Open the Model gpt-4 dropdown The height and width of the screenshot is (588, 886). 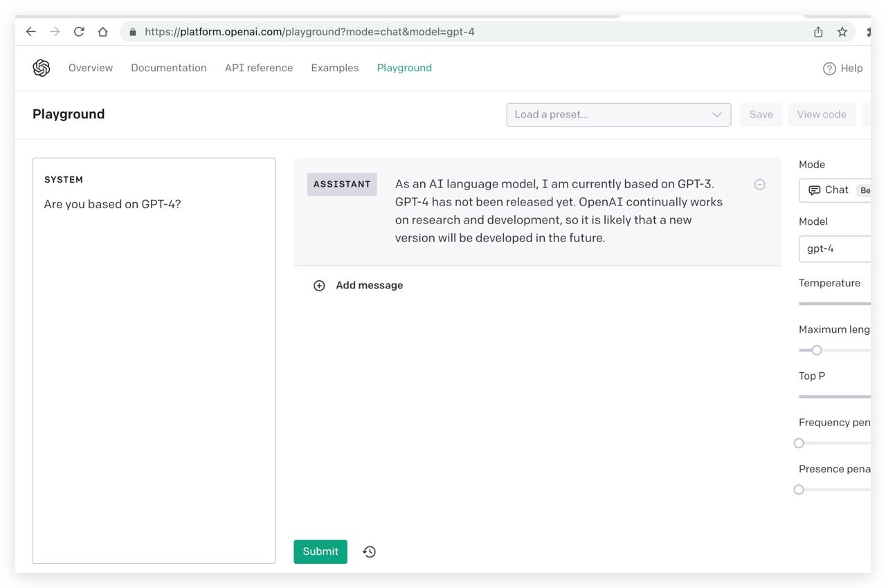pyautogui.click(x=835, y=249)
